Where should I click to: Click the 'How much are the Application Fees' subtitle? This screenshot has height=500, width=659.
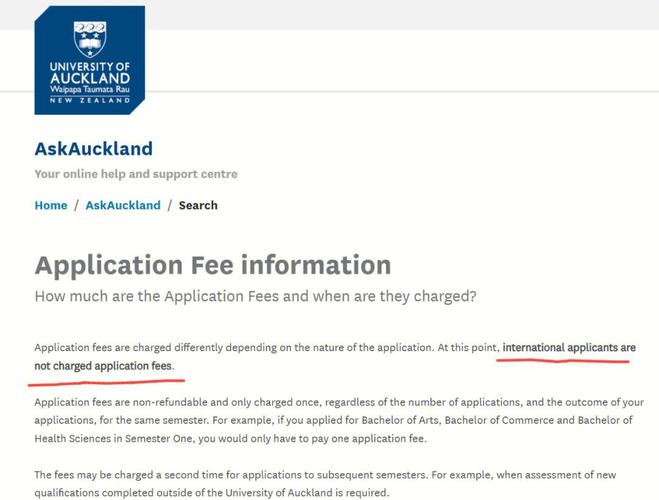[255, 297]
